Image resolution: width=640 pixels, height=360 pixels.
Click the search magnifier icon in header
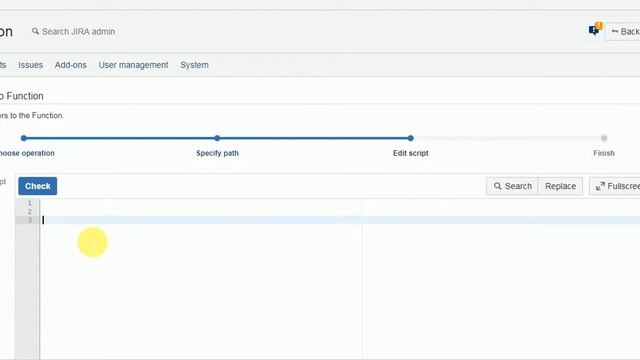36,31
